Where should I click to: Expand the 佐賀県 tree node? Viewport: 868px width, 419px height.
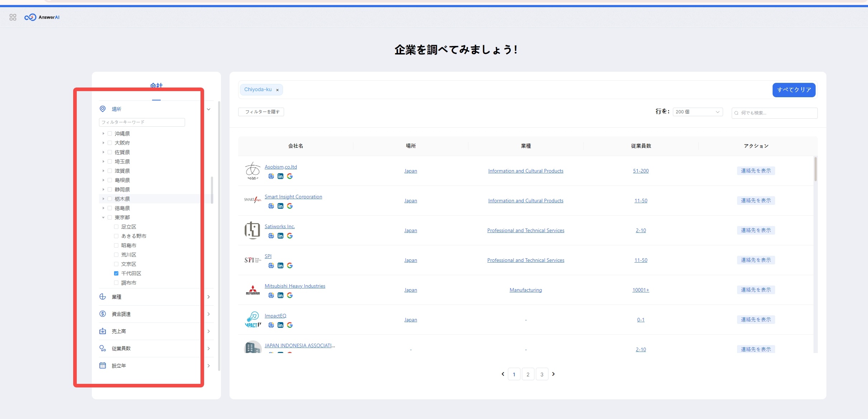(103, 152)
